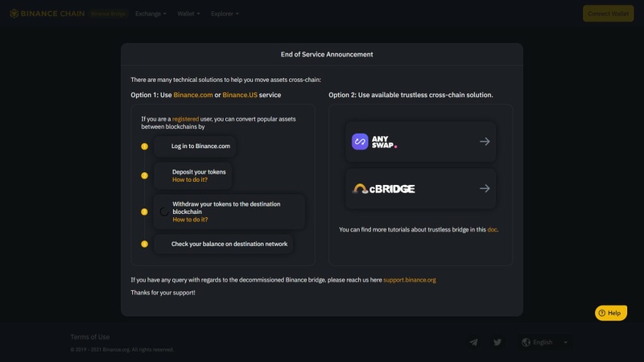Click the Deposit your tokens text
The height and width of the screenshot is (362, 644).
(199, 172)
